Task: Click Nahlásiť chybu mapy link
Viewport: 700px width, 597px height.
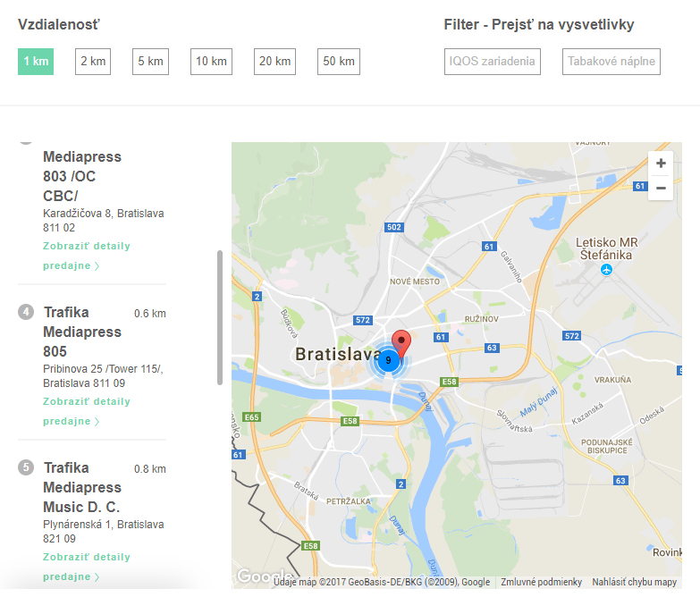Action: coord(634,582)
